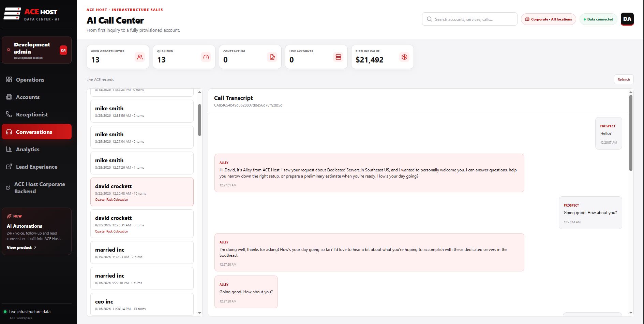Screen dimensions: 644x324
Task: Click the Contracting document-edit icon
Action: (x=272, y=57)
